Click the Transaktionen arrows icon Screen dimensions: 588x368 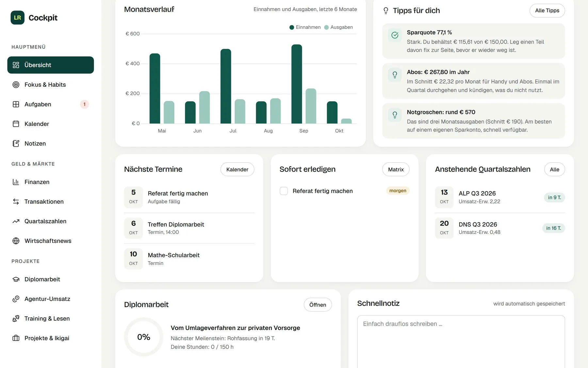[x=16, y=202]
